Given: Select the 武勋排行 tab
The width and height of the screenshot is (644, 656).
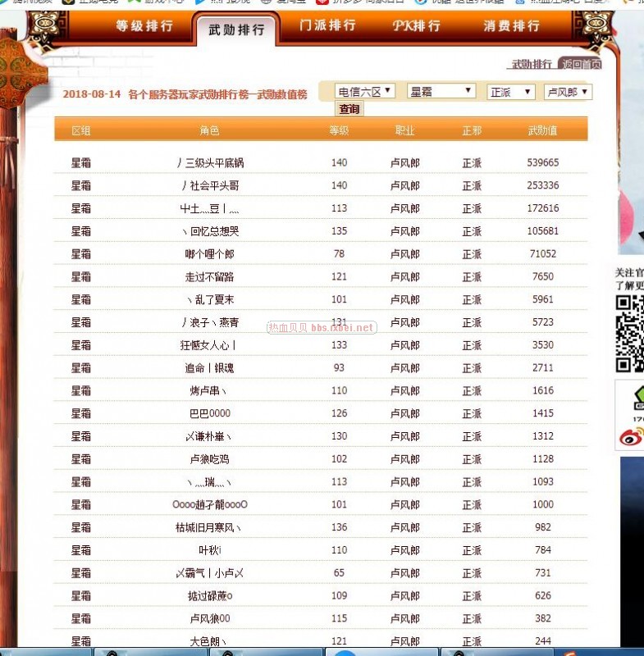Looking at the screenshot, I should [x=236, y=30].
